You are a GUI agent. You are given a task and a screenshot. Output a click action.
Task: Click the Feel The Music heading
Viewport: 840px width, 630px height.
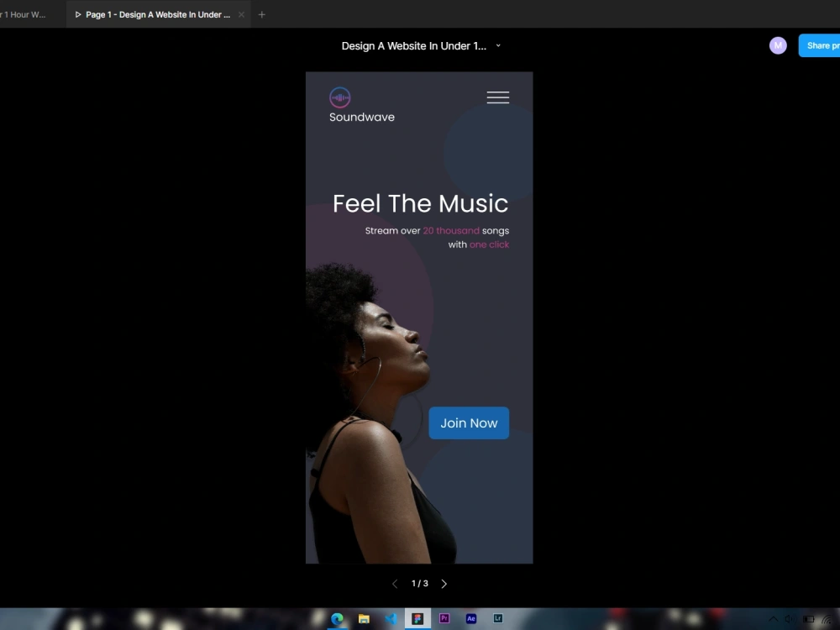point(421,203)
